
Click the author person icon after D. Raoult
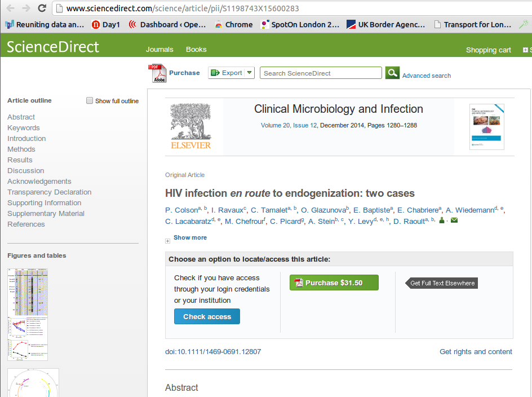[x=442, y=220]
